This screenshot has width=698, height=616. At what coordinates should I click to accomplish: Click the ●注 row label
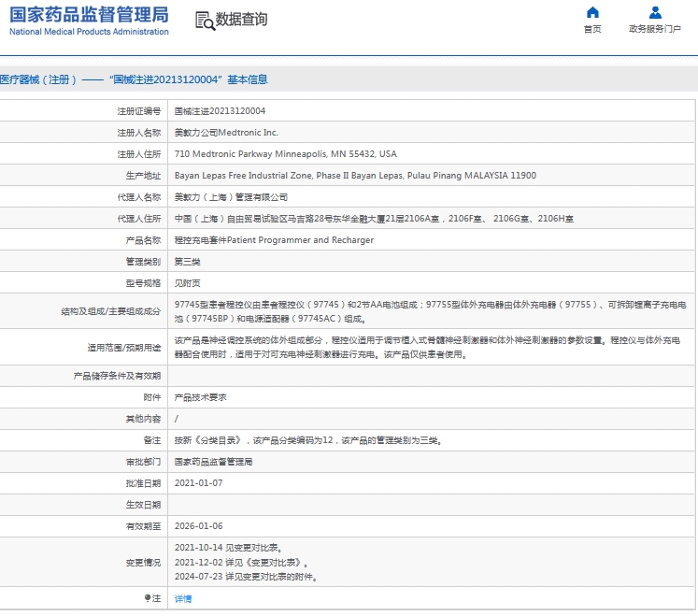click(x=152, y=598)
